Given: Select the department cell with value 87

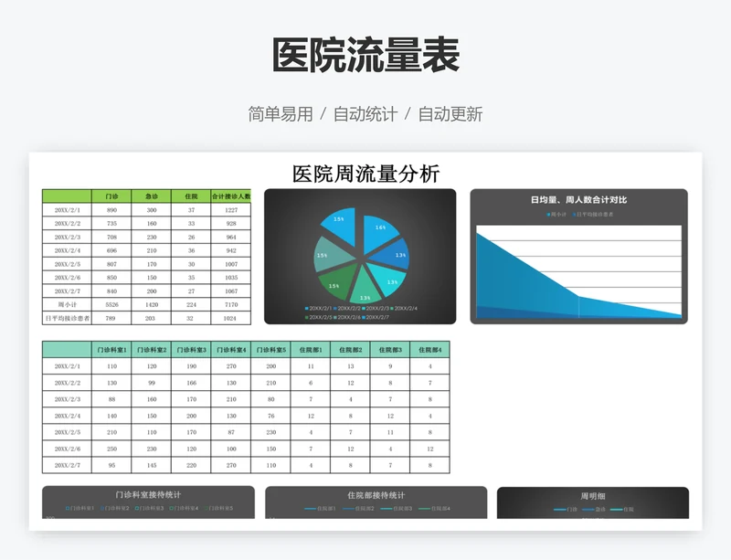Looking at the screenshot, I should pos(231,432).
